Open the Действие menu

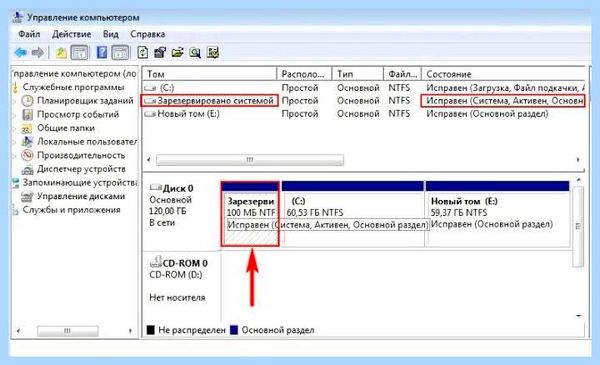(x=72, y=34)
